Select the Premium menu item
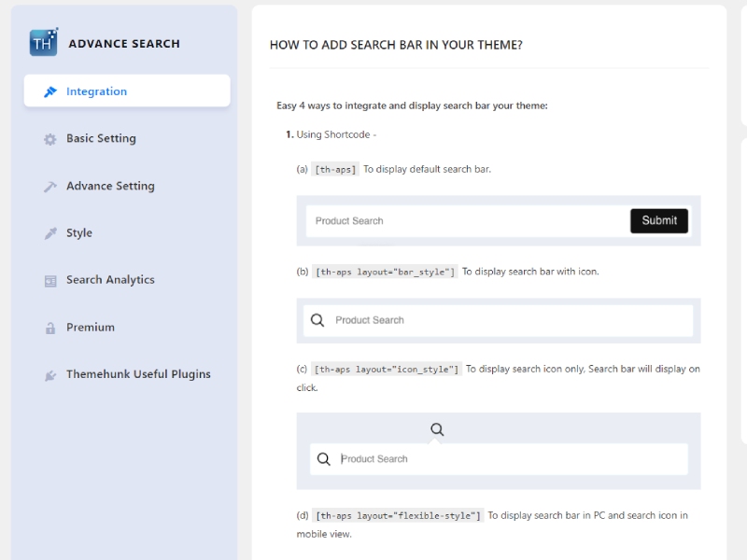The width and height of the screenshot is (747, 560). coord(91,328)
